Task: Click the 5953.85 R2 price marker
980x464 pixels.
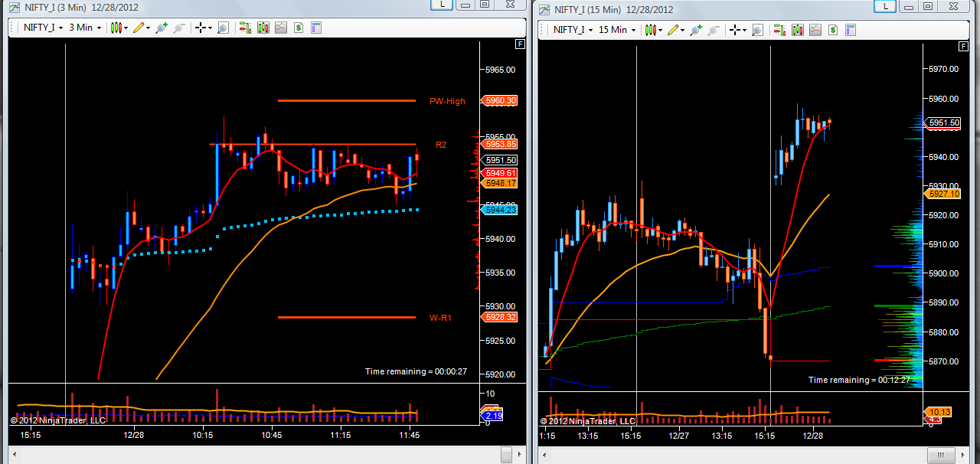Action: pyautogui.click(x=499, y=144)
